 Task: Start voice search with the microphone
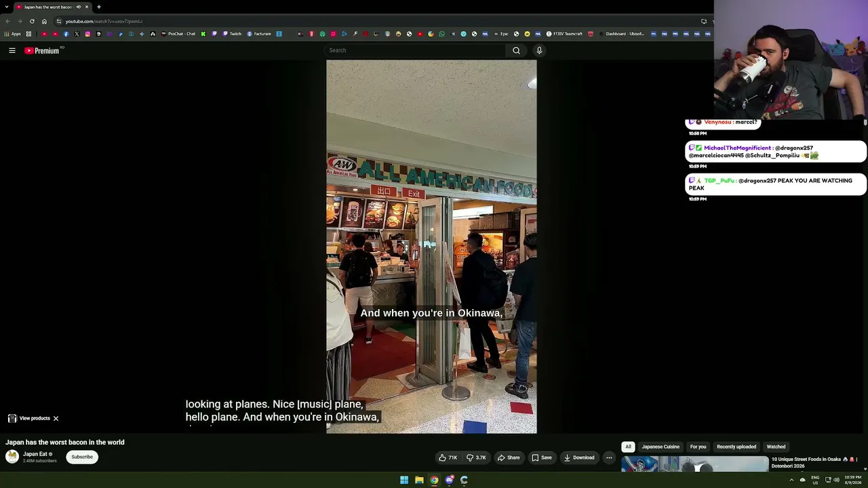[539, 50]
